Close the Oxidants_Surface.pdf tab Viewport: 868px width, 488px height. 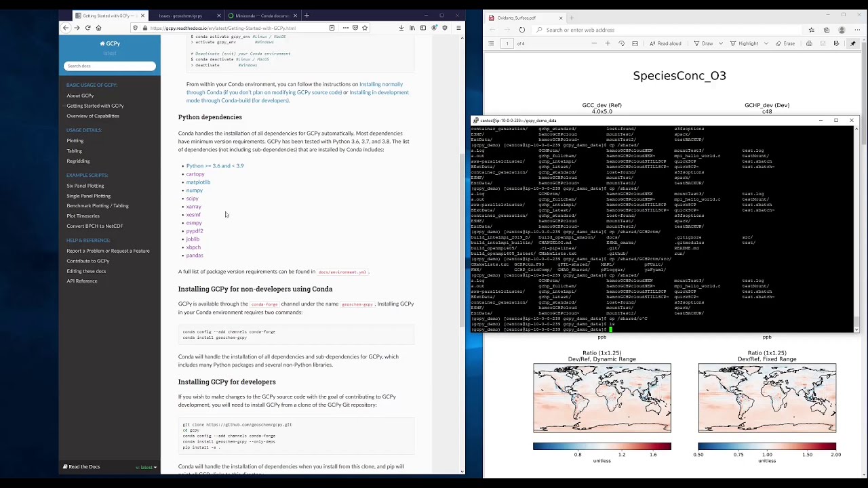[561, 18]
